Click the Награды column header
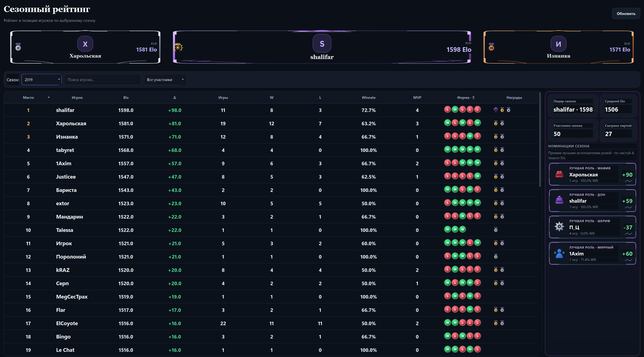Image resolution: width=644 pixels, height=357 pixels. tap(514, 98)
